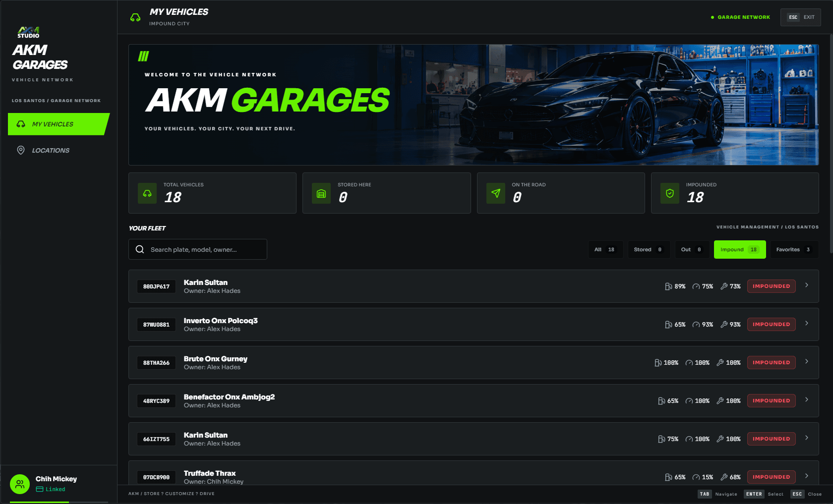Click the 88THA266 plate label
This screenshot has height=504, width=833.
pos(156,363)
